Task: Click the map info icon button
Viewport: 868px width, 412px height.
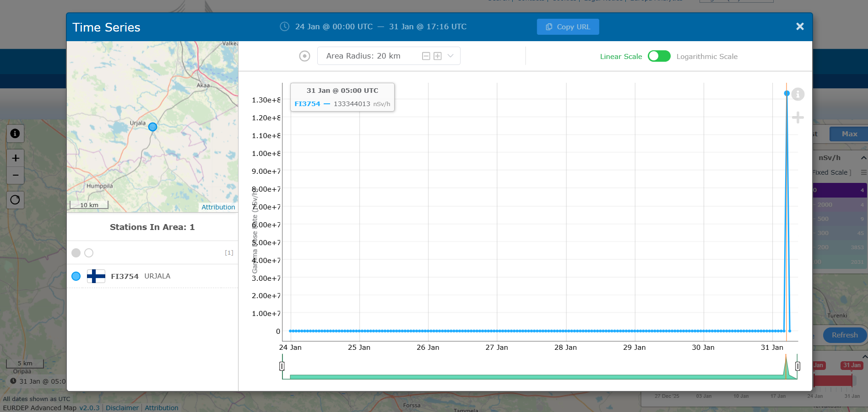Action: (x=15, y=134)
